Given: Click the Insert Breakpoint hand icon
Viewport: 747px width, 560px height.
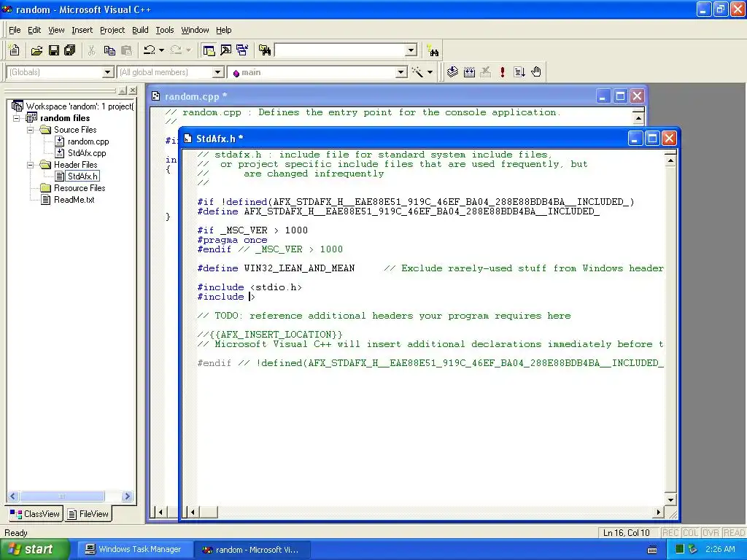Looking at the screenshot, I should tap(536, 72).
